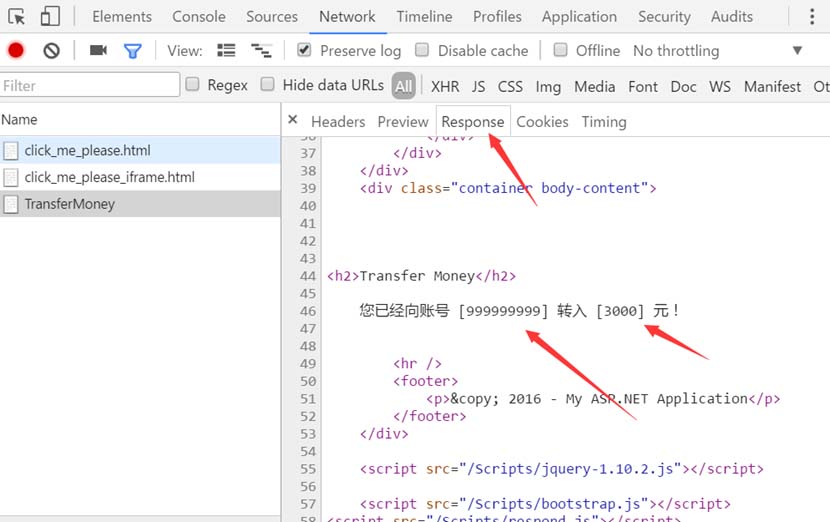Enable the Regex filter checkbox
The width and height of the screenshot is (830, 522).
point(192,84)
